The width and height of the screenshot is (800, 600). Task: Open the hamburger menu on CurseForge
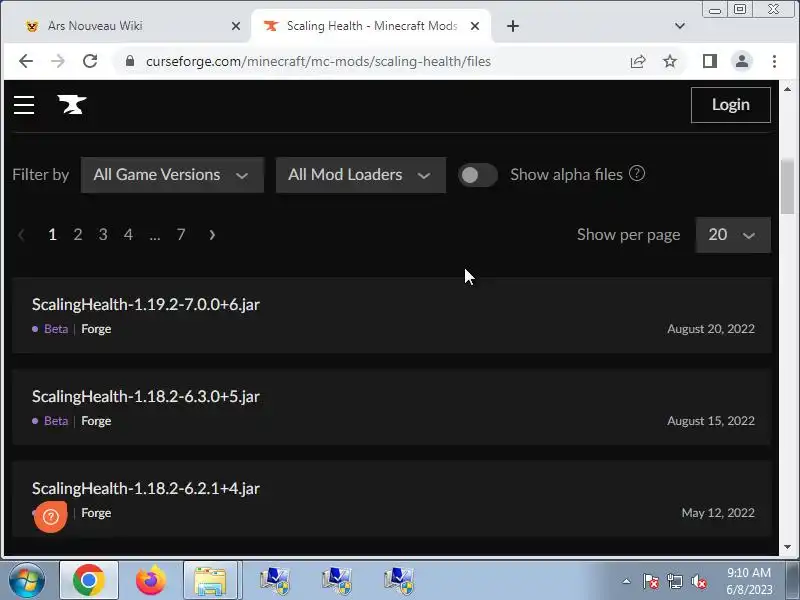tap(24, 105)
